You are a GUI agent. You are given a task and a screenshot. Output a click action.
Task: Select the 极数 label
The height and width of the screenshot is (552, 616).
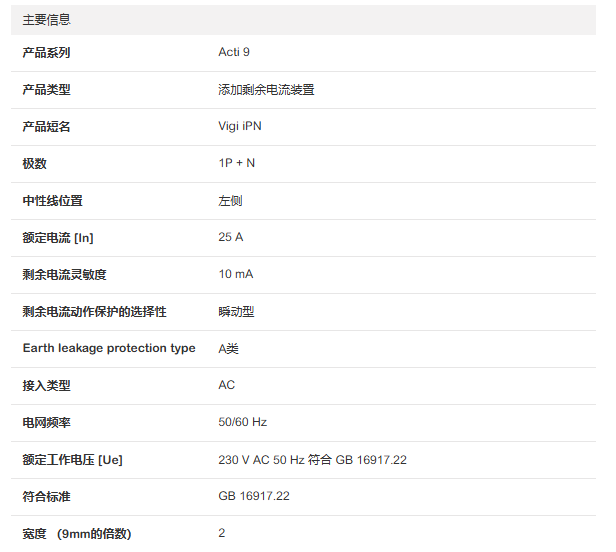coord(35,163)
